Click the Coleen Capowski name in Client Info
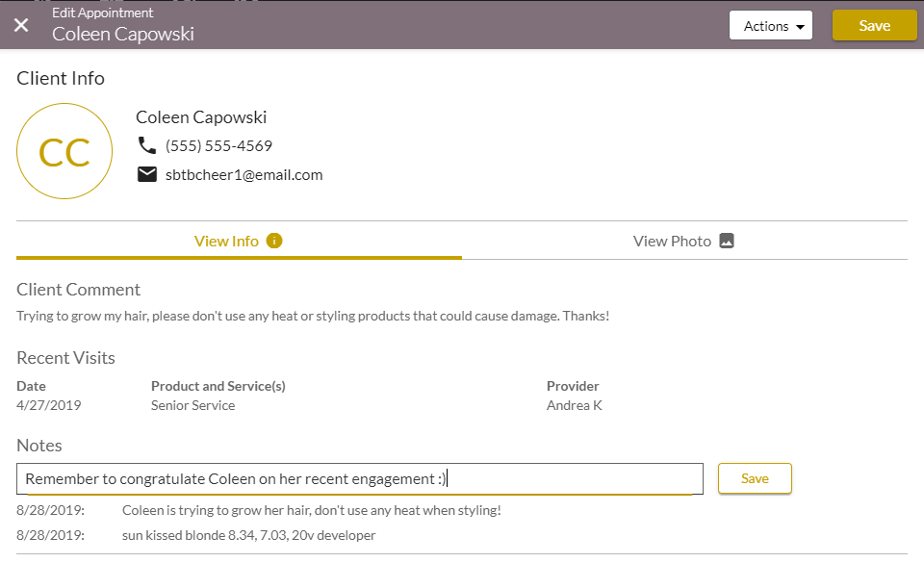Viewport: 924px width, 563px height. click(x=201, y=117)
